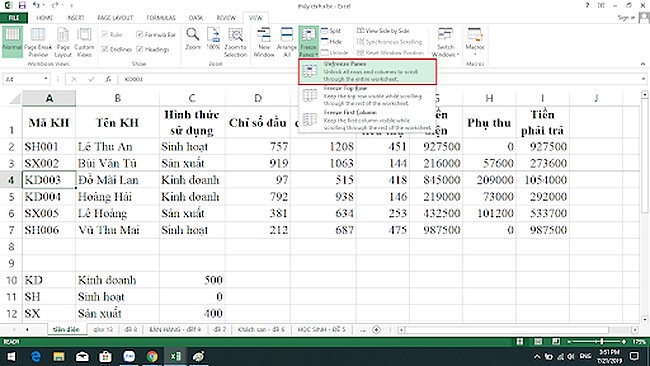Image resolution: width=650 pixels, height=366 pixels.
Task: Hide the current window
Action: coord(331,41)
